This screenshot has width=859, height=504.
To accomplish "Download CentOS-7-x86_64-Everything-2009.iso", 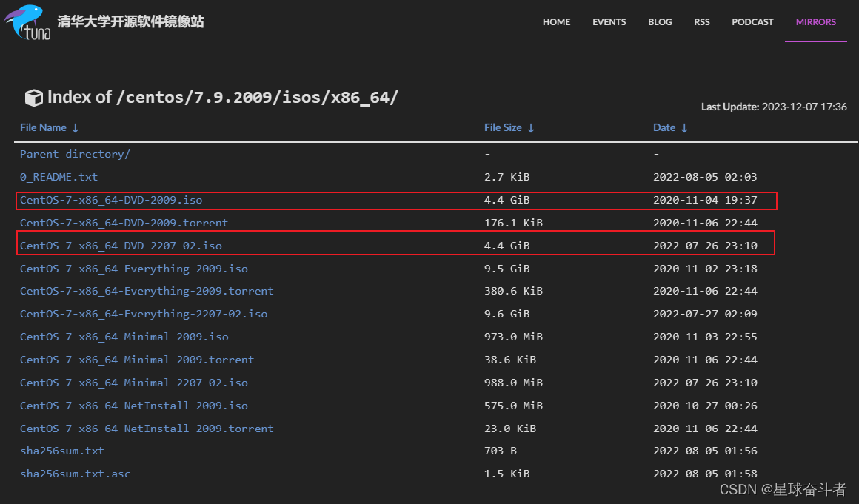I will 134,269.
